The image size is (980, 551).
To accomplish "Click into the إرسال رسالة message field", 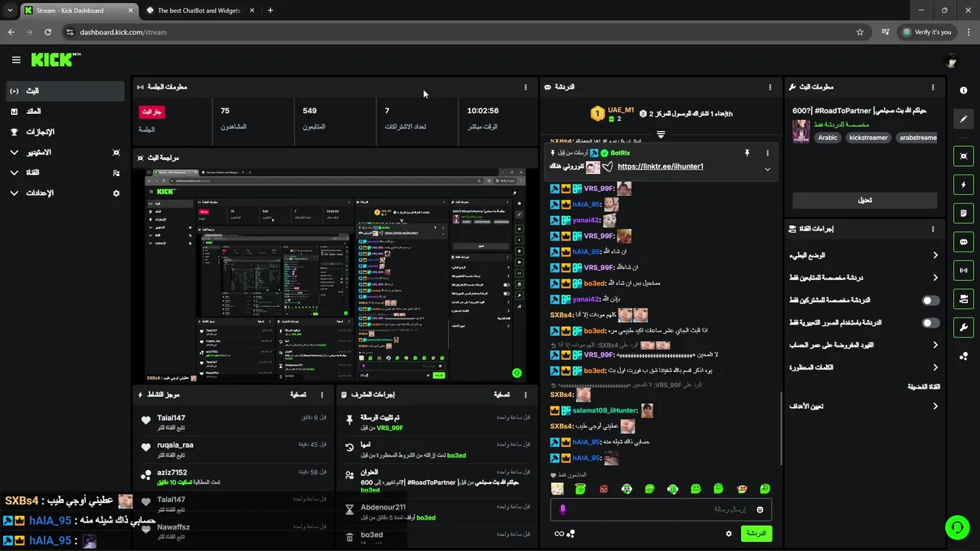I will pos(661,510).
